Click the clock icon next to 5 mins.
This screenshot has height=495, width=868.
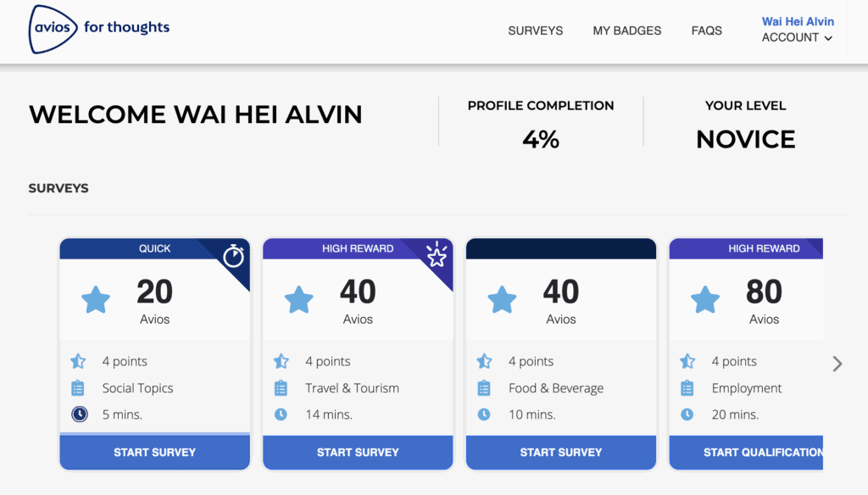78,414
